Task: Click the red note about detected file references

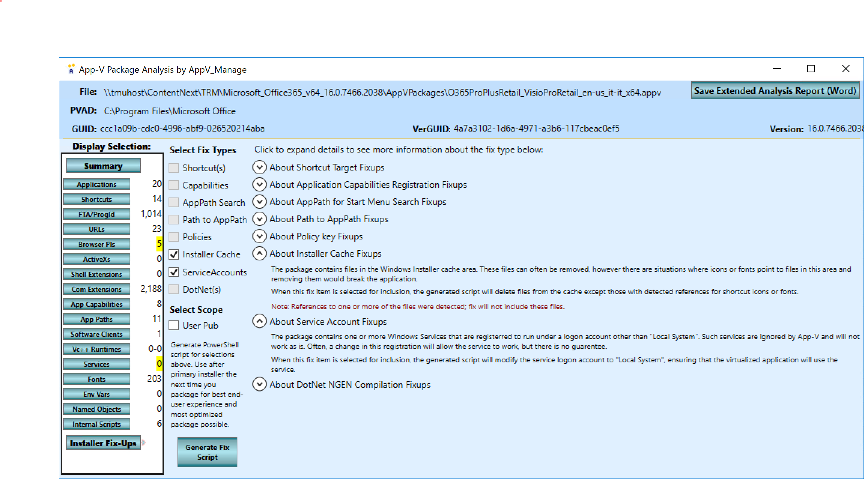Action: click(x=418, y=307)
